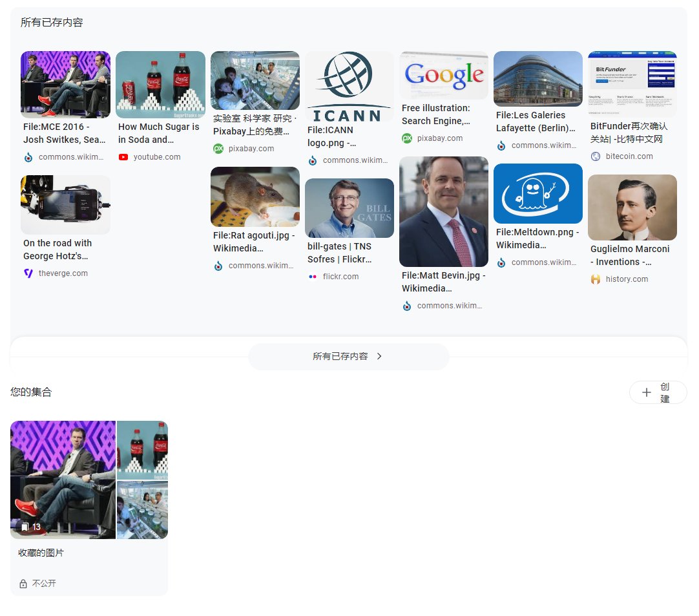The width and height of the screenshot is (699, 616).
Task: Click the Pixabay icon under the lab photo
Action: [x=218, y=149]
